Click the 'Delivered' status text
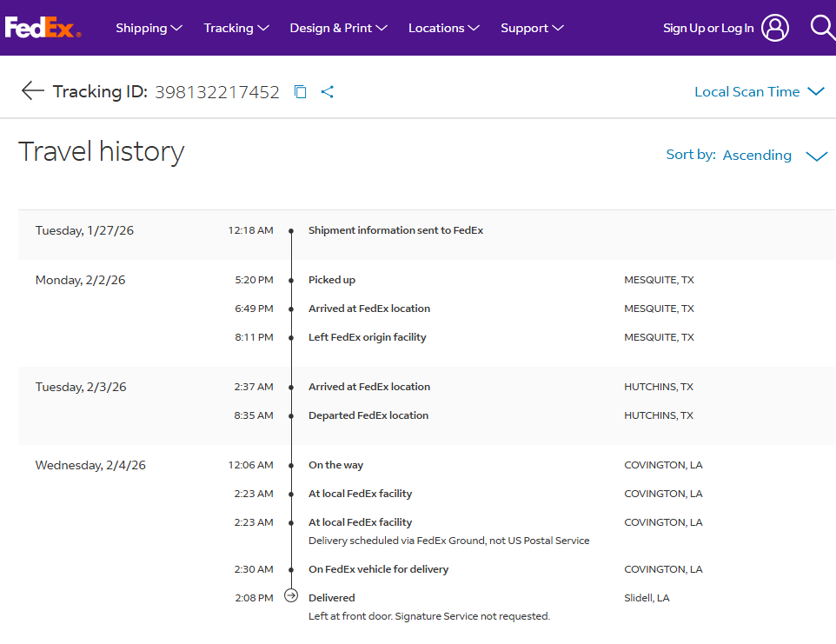The image size is (836, 644). coord(332,598)
